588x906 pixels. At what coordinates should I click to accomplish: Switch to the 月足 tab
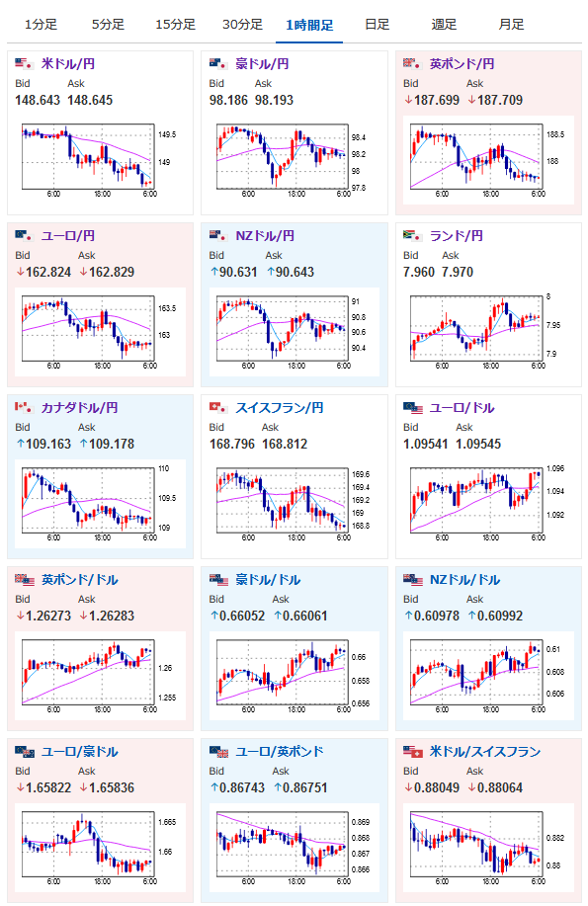(x=511, y=25)
